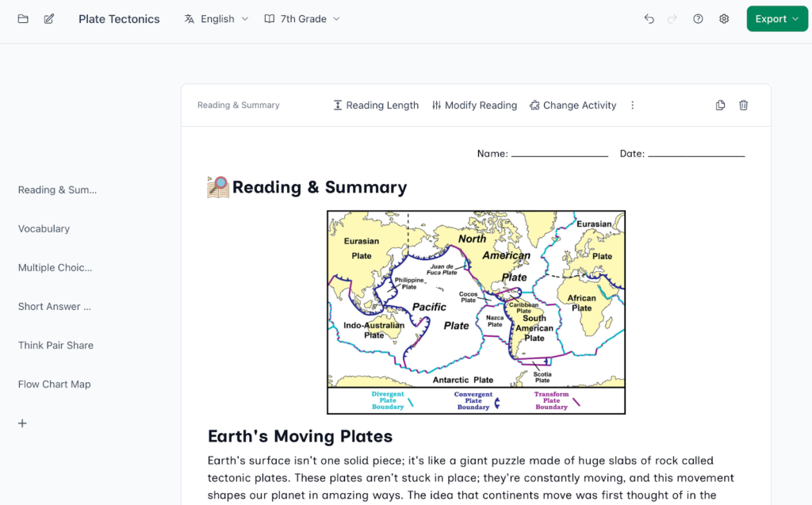Open the 7th Grade level dropdown
The width and height of the screenshot is (812, 505).
[302, 19]
